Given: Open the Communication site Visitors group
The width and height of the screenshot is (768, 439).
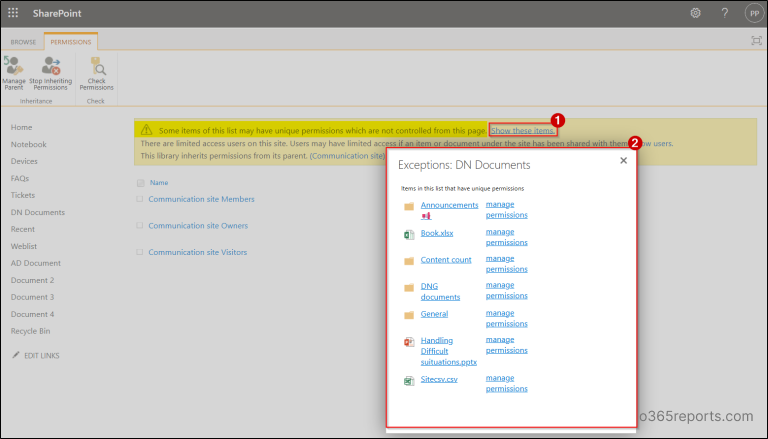Looking at the screenshot, I should point(197,252).
